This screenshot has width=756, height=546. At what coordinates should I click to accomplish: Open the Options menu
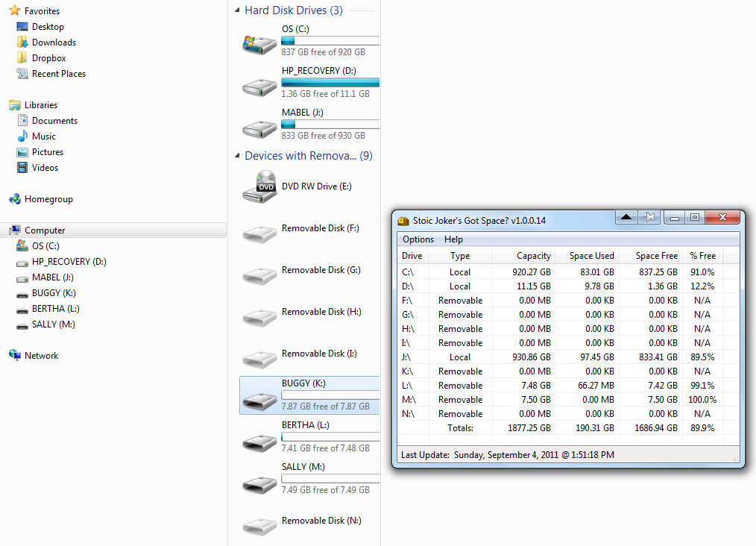418,239
